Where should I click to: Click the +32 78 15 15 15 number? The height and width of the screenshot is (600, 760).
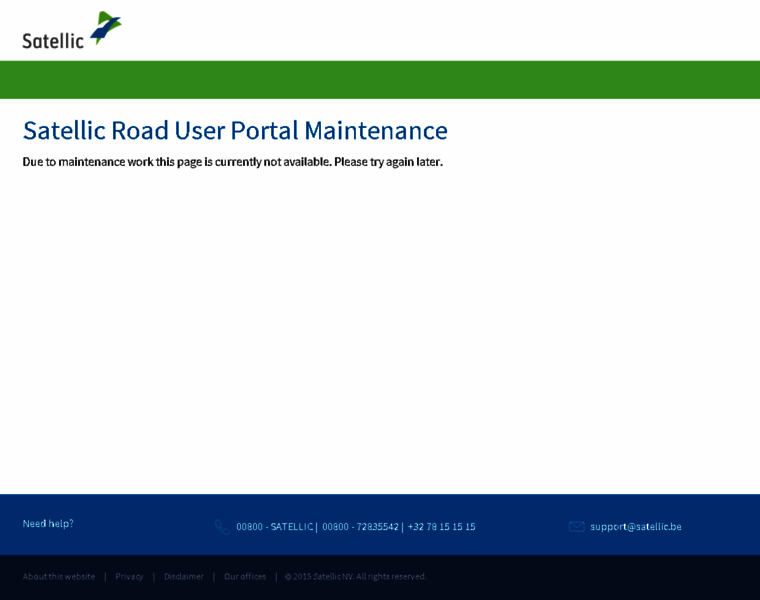tap(442, 527)
